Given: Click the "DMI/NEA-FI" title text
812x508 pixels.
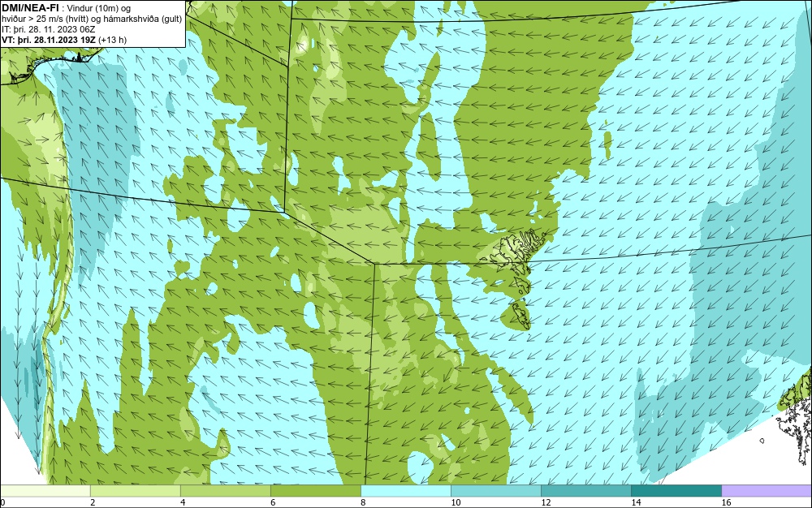Looking at the screenshot, I should coord(30,7).
